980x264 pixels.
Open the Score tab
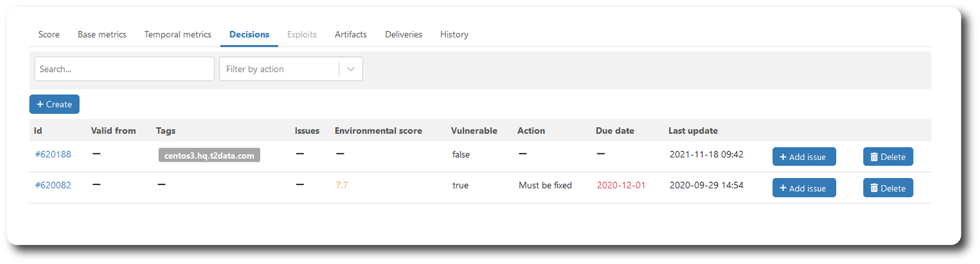pyautogui.click(x=48, y=34)
